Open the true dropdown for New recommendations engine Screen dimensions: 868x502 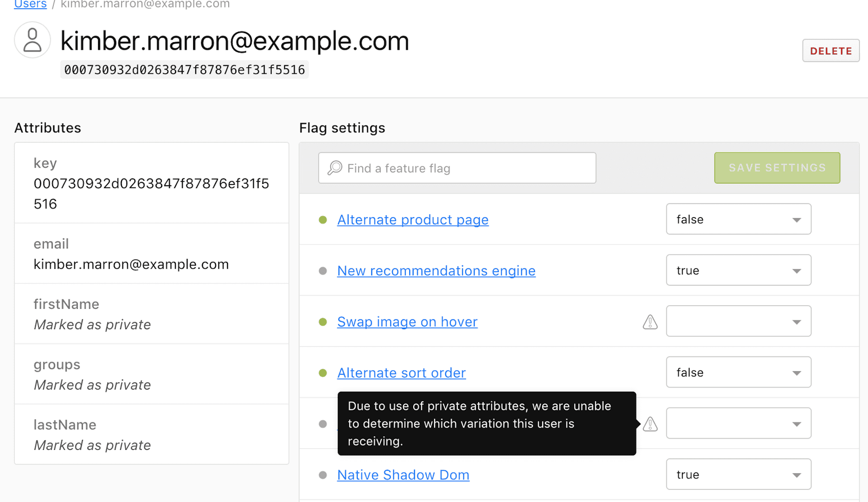pyautogui.click(x=738, y=270)
